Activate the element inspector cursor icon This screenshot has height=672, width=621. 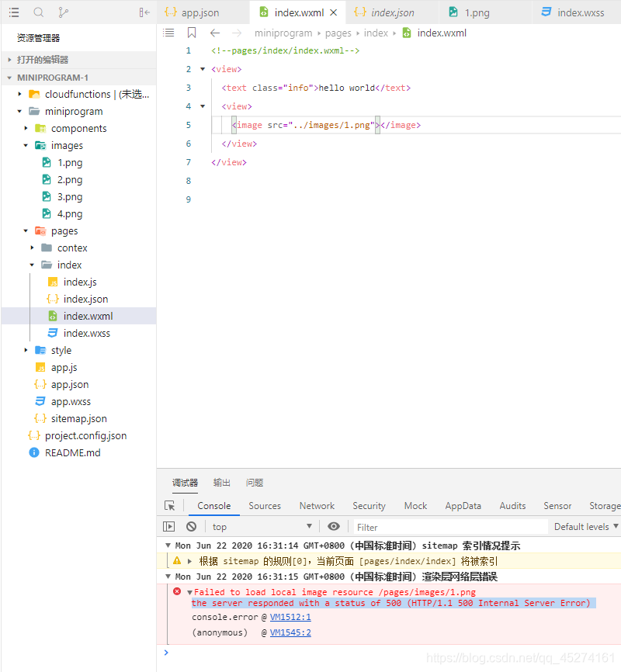pyautogui.click(x=170, y=506)
